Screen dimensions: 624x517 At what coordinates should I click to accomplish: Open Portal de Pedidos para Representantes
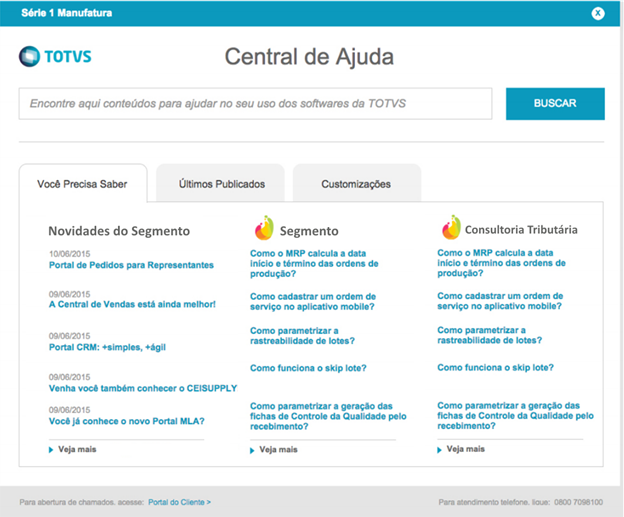pos(131,265)
